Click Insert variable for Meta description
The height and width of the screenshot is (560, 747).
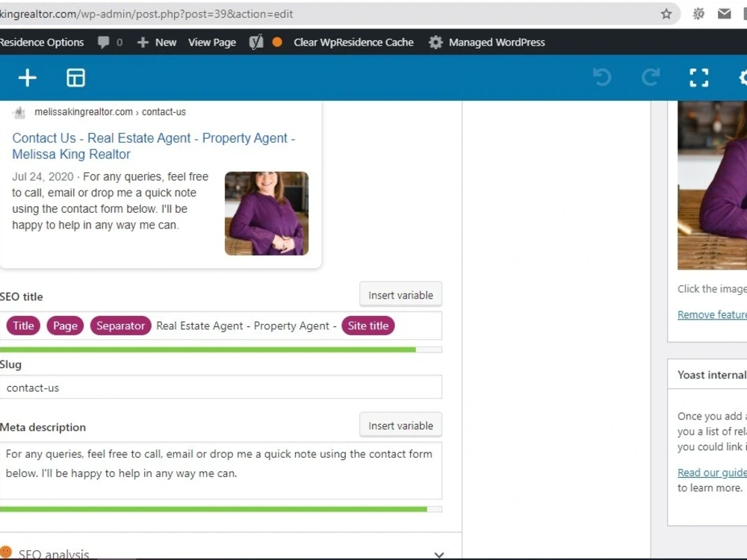click(x=400, y=426)
